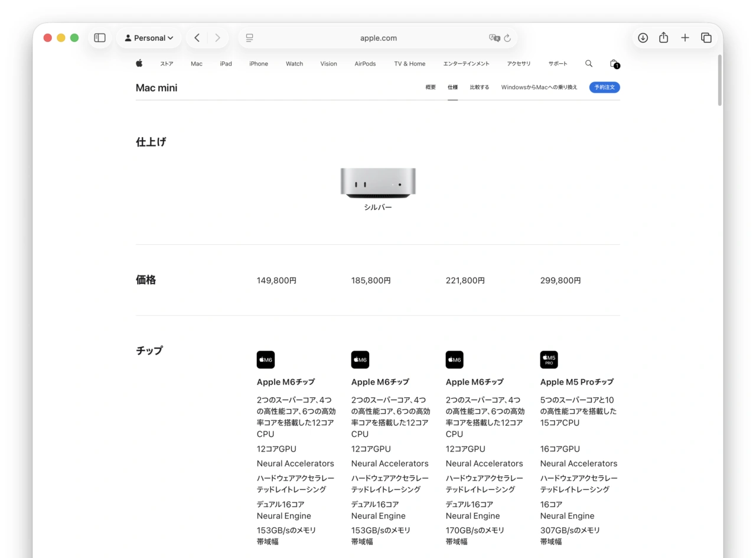
Task: Toggle the Safari sidebar
Action: (x=100, y=38)
